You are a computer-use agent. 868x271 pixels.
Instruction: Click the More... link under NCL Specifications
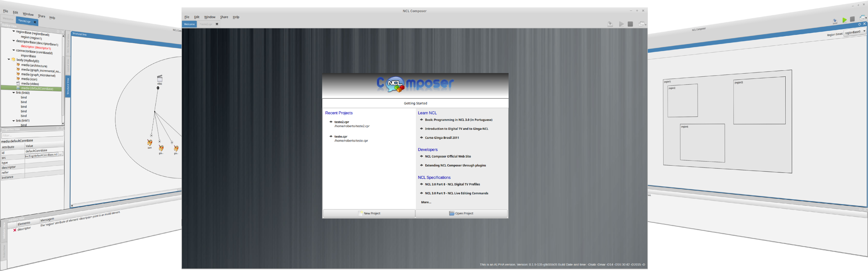[426, 202]
